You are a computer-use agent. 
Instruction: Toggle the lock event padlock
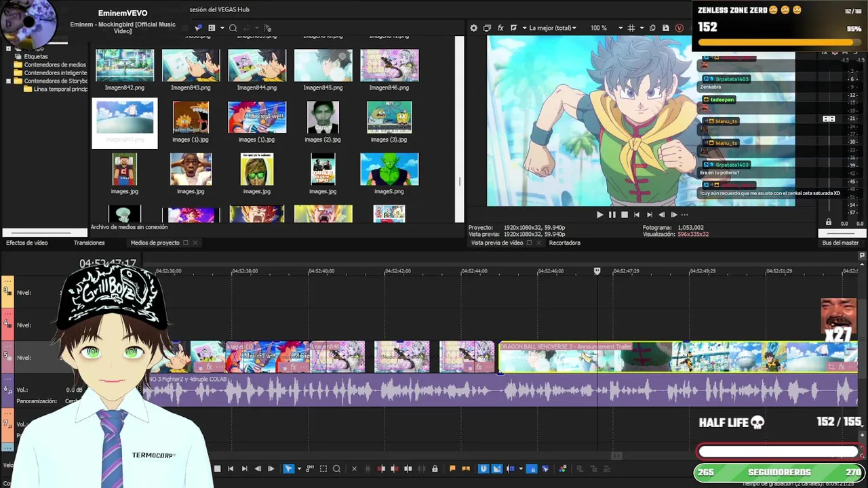coord(435,468)
